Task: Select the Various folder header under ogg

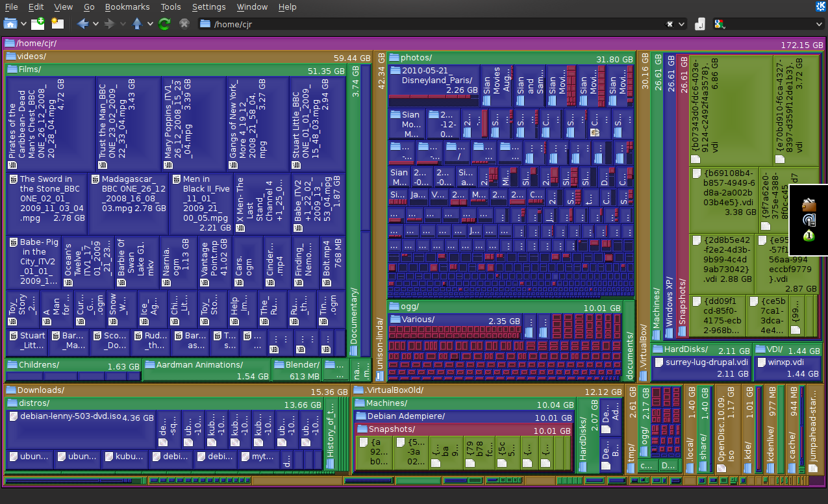Action: click(x=455, y=320)
